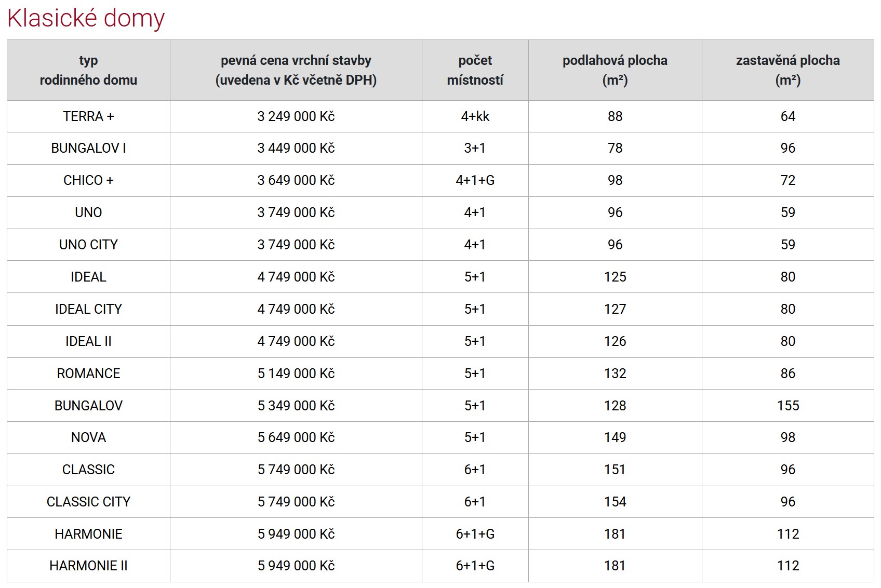Click the TERRA + house type cell
This screenshot has width=881, height=588.
click(88, 116)
